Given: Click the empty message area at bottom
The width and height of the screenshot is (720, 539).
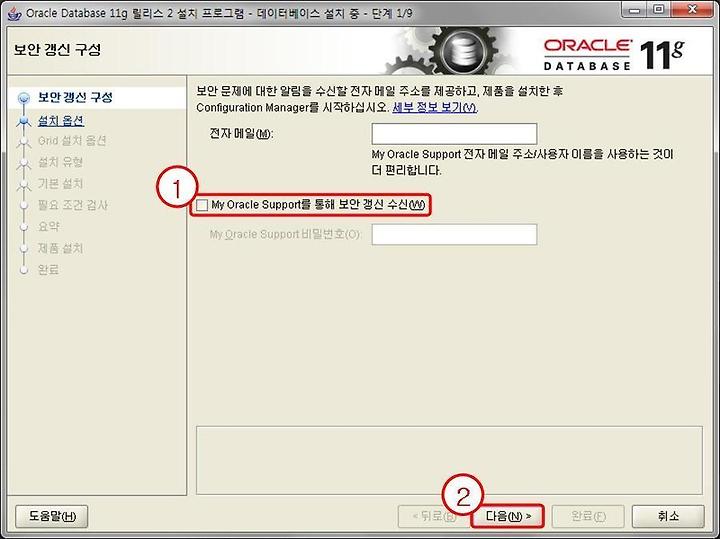Looking at the screenshot, I should click(449, 460).
